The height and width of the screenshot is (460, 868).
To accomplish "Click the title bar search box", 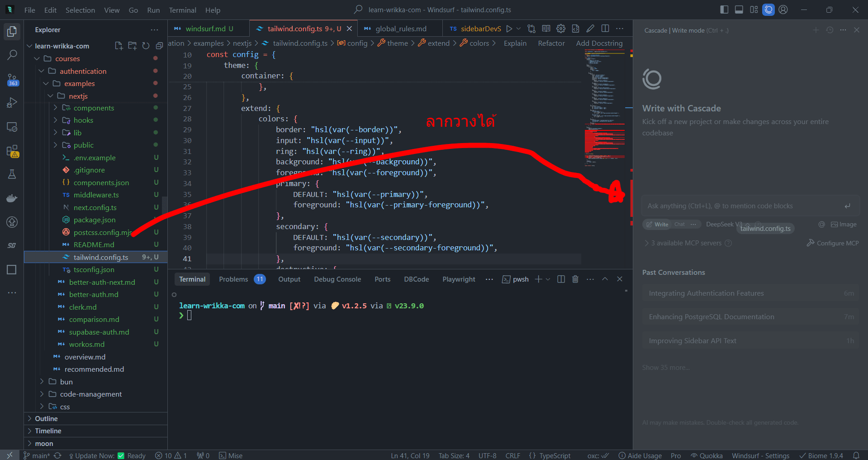I will [x=433, y=10].
